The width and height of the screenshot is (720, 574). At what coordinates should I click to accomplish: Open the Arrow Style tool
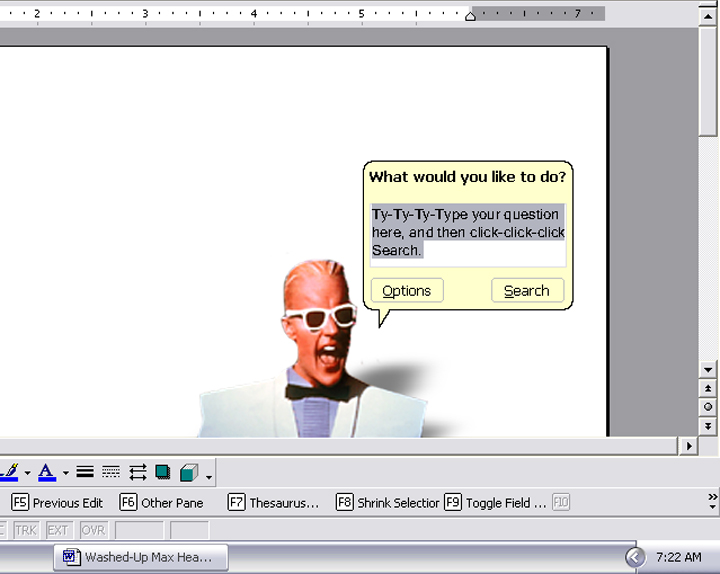[137, 472]
